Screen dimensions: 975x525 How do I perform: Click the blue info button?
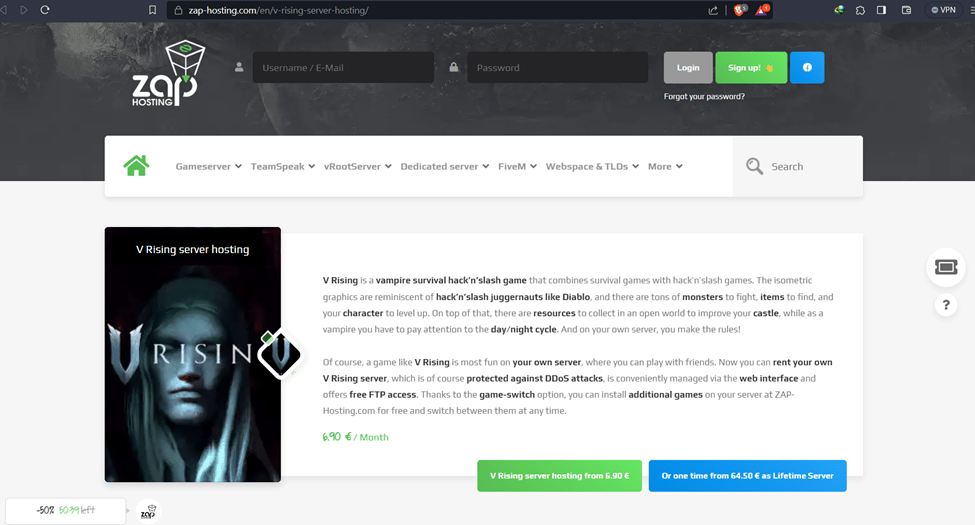[807, 68]
